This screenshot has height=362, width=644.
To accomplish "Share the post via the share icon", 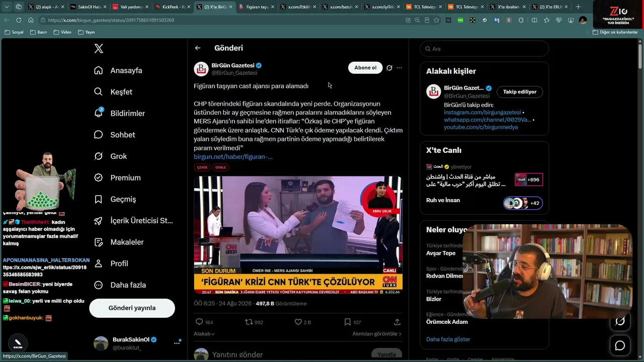I will (x=397, y=322).
